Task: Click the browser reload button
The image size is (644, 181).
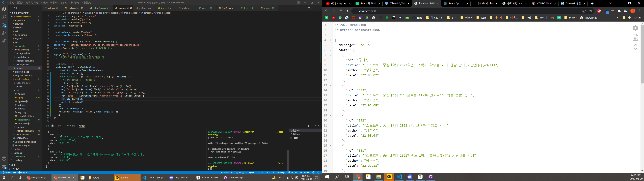Action: tap(340, 11)
